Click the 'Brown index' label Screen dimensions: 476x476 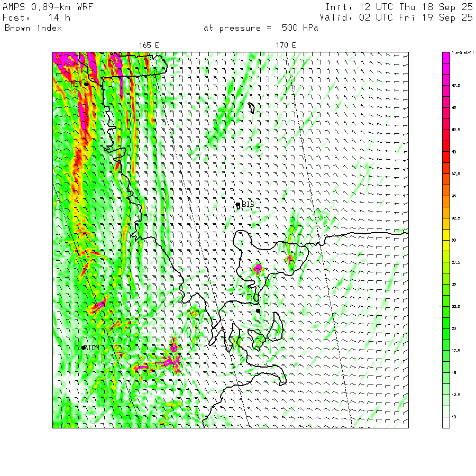pyautogui.click(x=33, y=28)
